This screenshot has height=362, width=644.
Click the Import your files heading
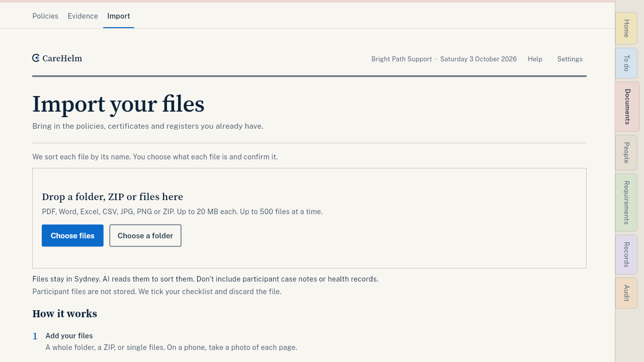(118, 104)
